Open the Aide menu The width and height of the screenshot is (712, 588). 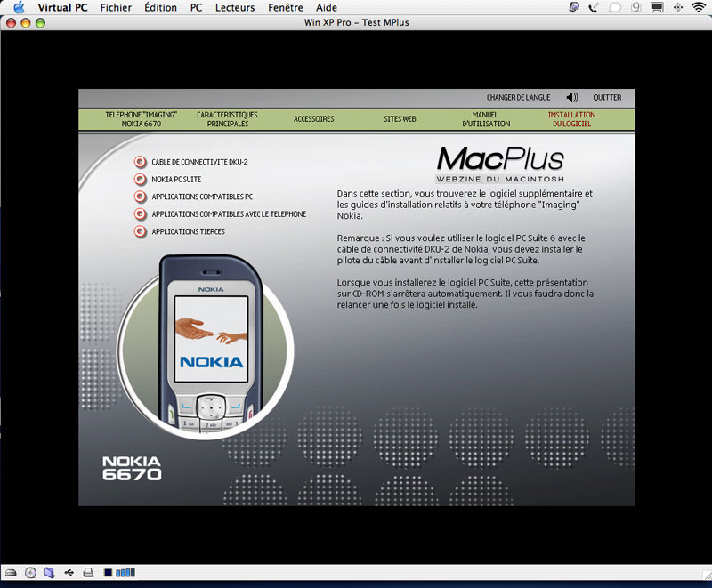(327, 8)
